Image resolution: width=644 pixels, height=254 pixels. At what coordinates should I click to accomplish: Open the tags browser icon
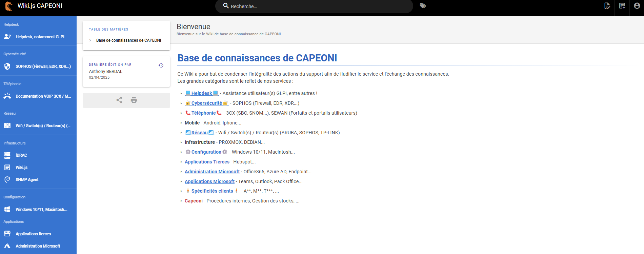tap(423, 6)
